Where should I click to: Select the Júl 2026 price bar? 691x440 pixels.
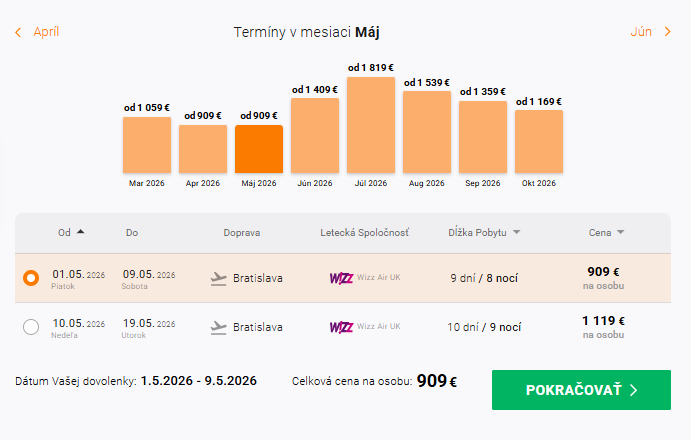click(371, 125)
